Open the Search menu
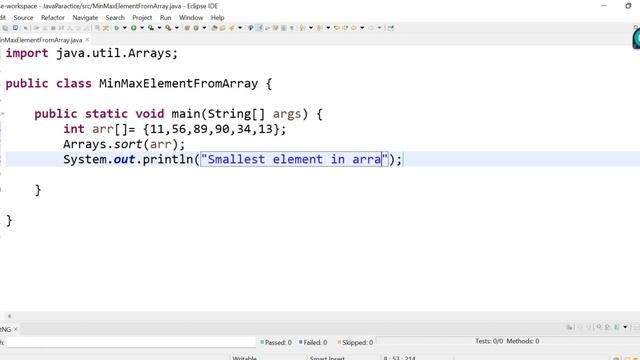The image size is (640, 360). click(115, 18)
